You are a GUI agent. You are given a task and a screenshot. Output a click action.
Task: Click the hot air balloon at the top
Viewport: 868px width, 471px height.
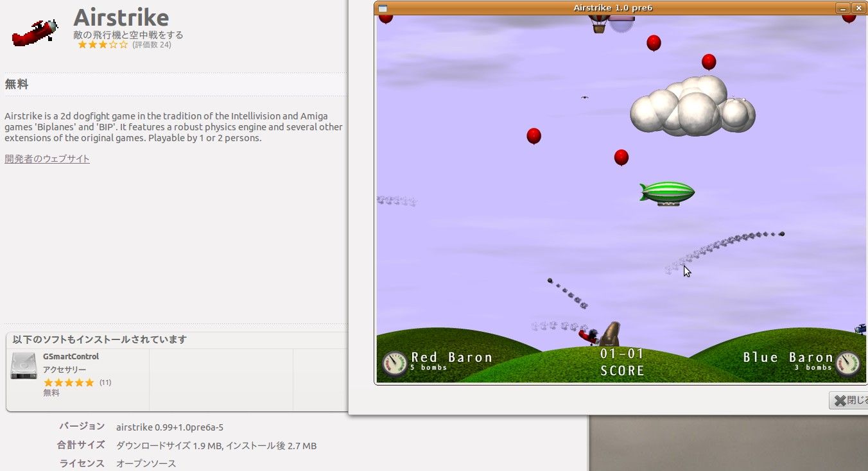coord(598,24)
